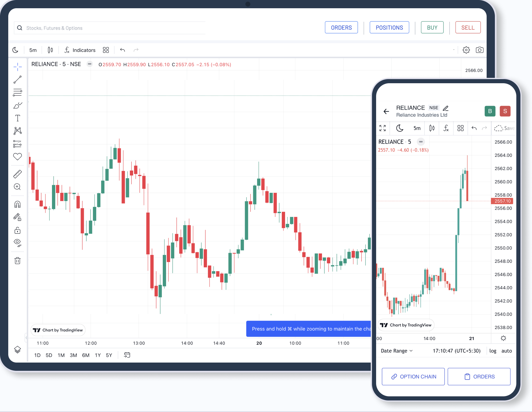The height and width of the screenshot is (412, 532).
Task: Toggle dark mode with the moon icon
Action: [15, 50]
